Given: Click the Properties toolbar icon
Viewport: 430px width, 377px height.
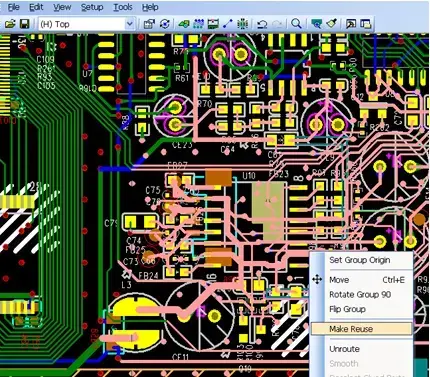Looking at the screenshot, I should (149, 24).
